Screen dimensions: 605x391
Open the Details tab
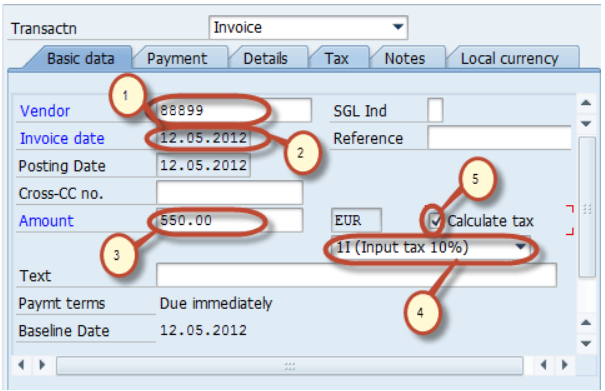pyautogui.click(x=265, y=58)
